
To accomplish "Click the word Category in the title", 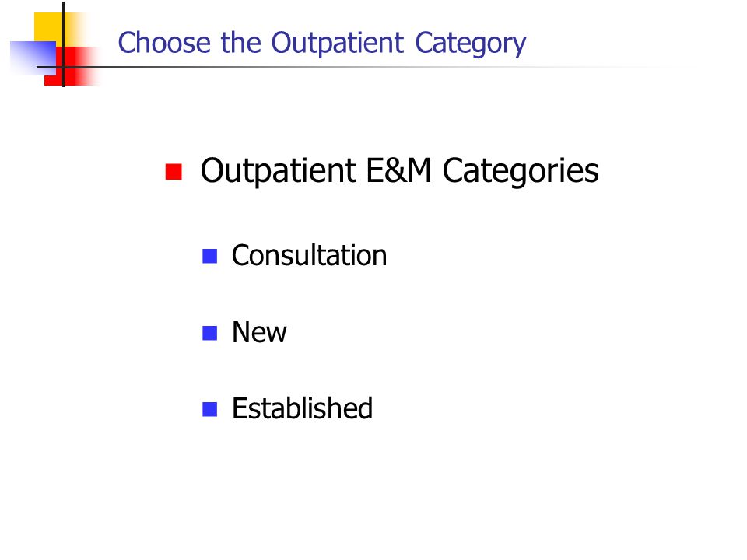I will [470, 44].
